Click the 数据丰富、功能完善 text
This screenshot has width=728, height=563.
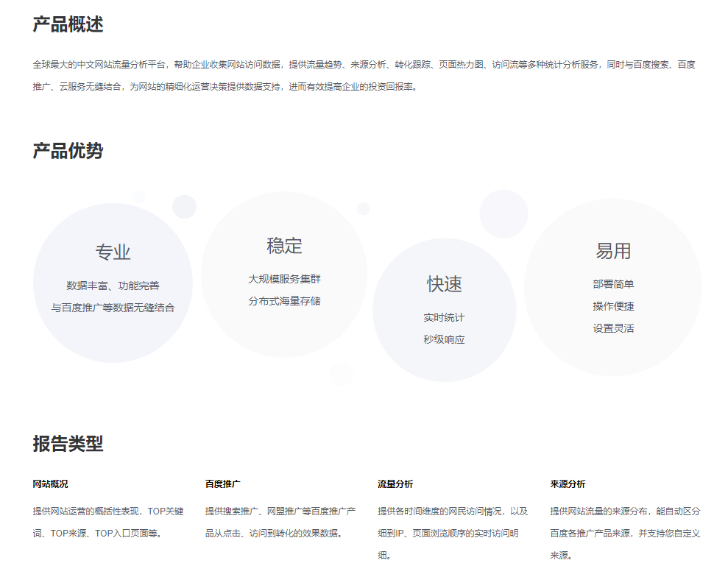113,286
